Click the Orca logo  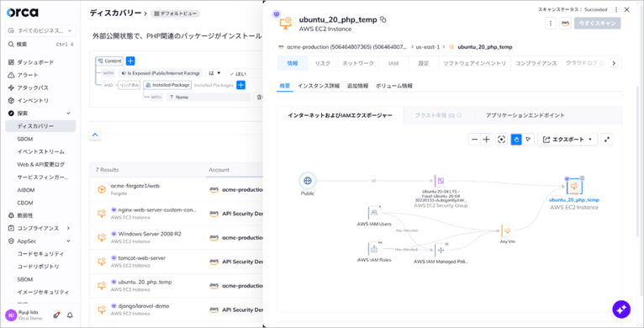(22, 13)
